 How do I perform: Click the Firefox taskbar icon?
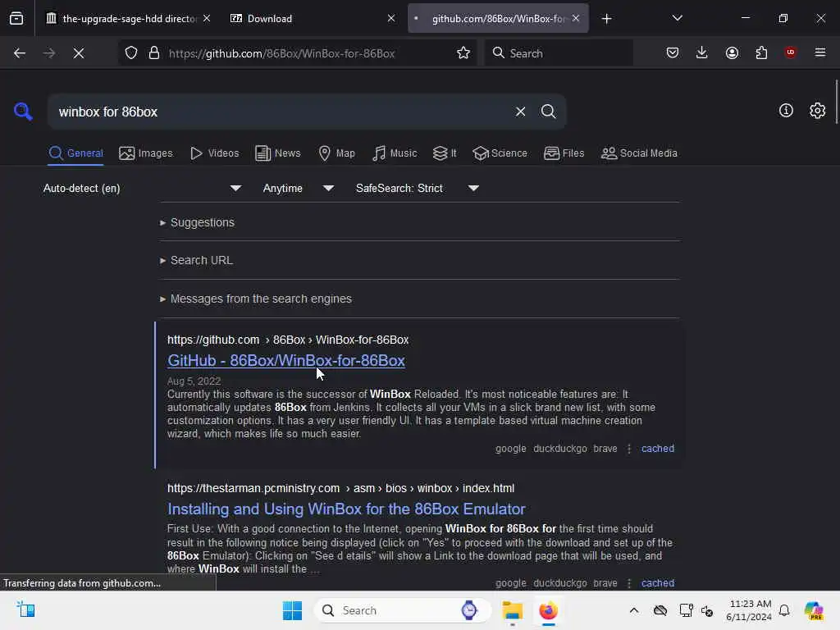coord(548,610)
